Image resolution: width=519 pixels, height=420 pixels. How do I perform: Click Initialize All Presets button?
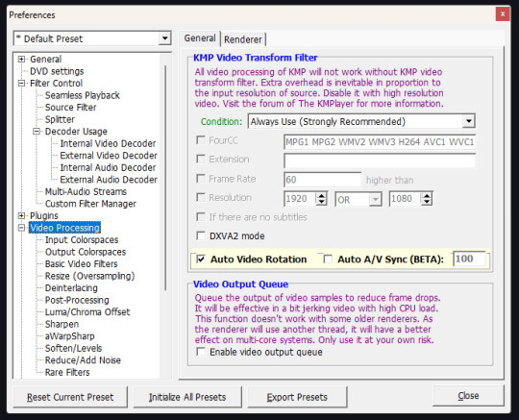click(x=187, y=397)
